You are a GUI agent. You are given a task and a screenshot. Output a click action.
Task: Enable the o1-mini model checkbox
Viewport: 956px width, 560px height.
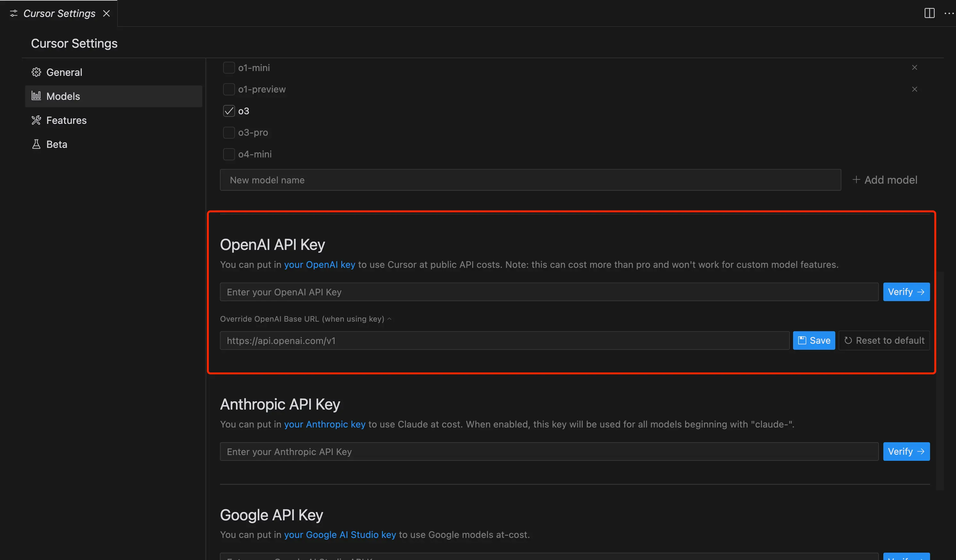(229, 68)
